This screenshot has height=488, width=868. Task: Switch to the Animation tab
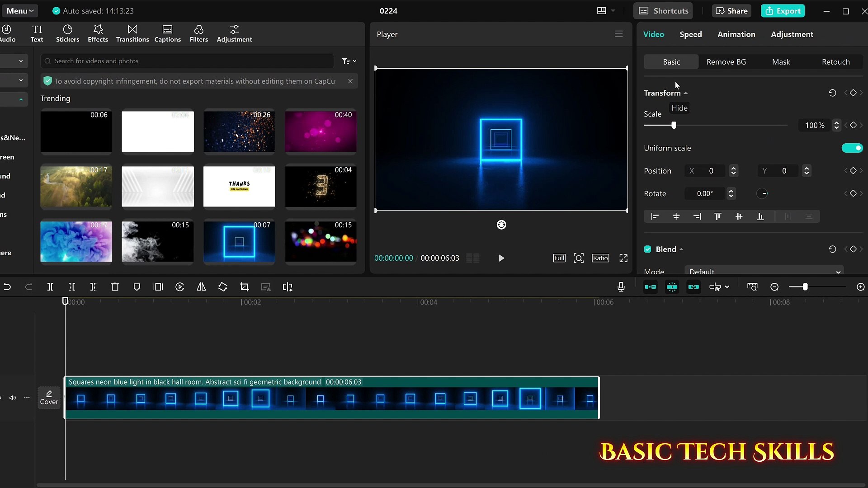[x=736, y=34]
